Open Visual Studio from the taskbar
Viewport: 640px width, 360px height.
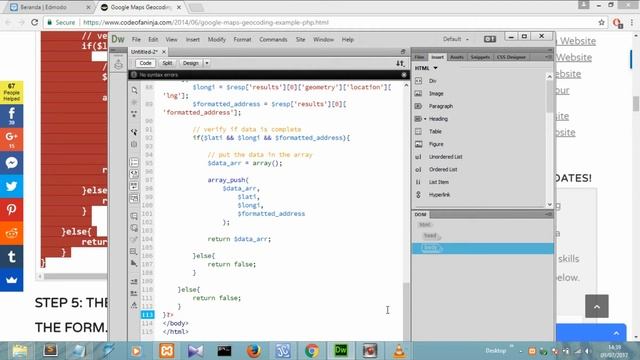[196, 350]
